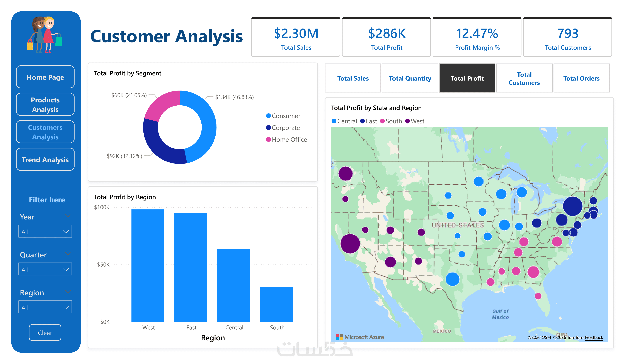Image resolution: width=630 pixels, height=364 pixels.
Task: Select the West region legend marker on map
Action: point(407,121)
